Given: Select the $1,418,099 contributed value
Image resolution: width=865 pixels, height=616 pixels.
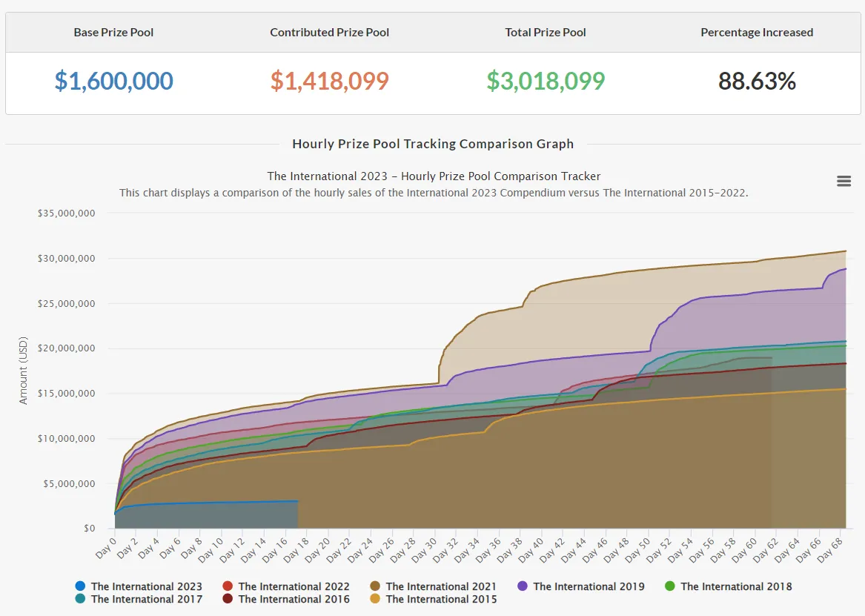Looking at the screenshot, I should 329,81.
